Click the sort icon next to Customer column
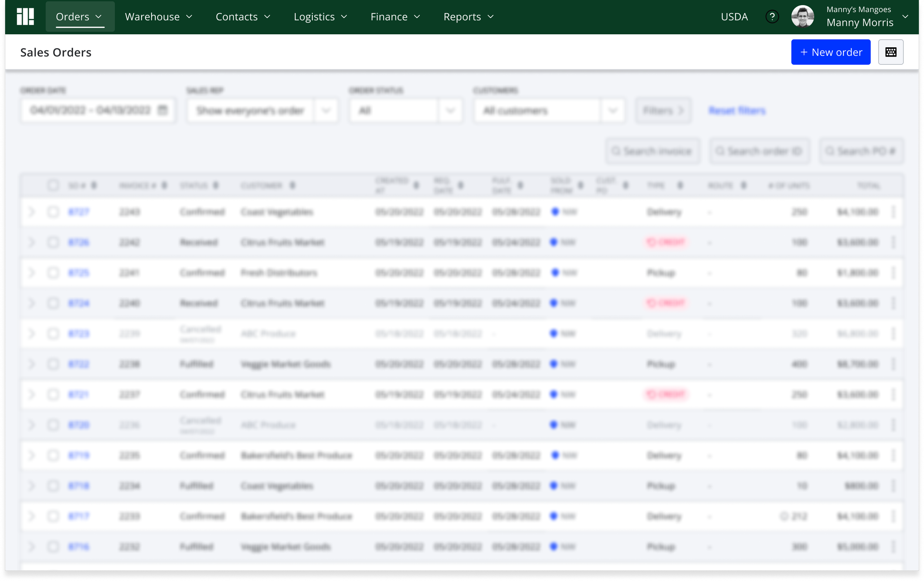 pos(292,186)
